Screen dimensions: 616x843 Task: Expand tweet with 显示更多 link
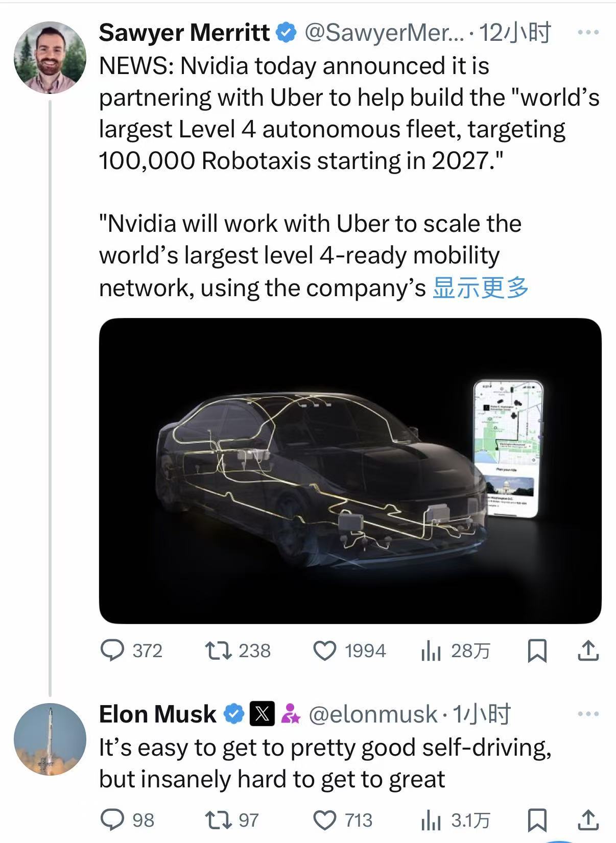(x=480, y=288)
